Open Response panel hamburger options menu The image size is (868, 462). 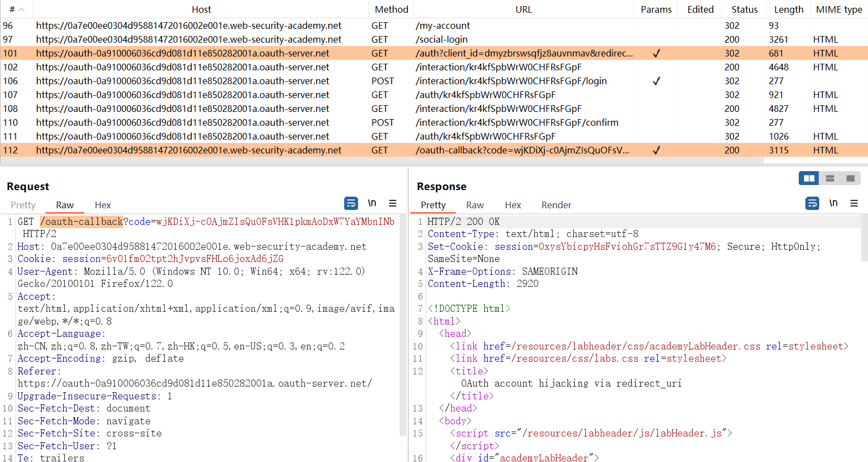point(854,203)
